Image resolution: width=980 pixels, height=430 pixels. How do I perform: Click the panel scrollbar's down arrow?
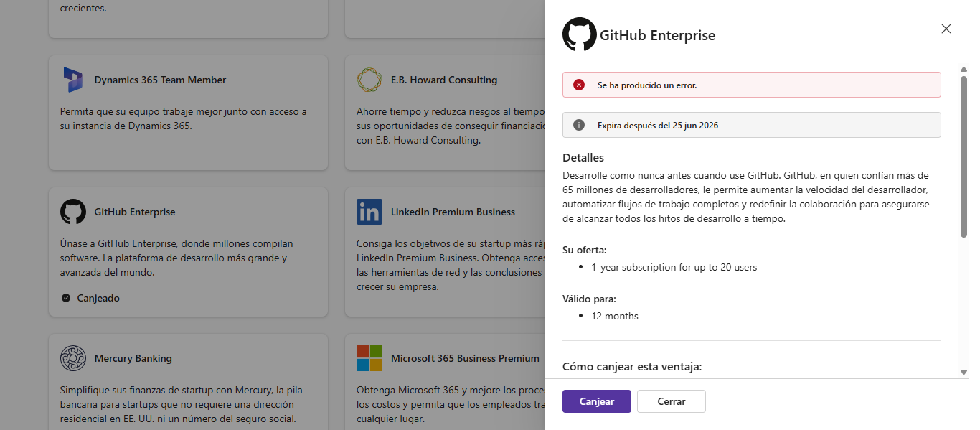point(963,372)
